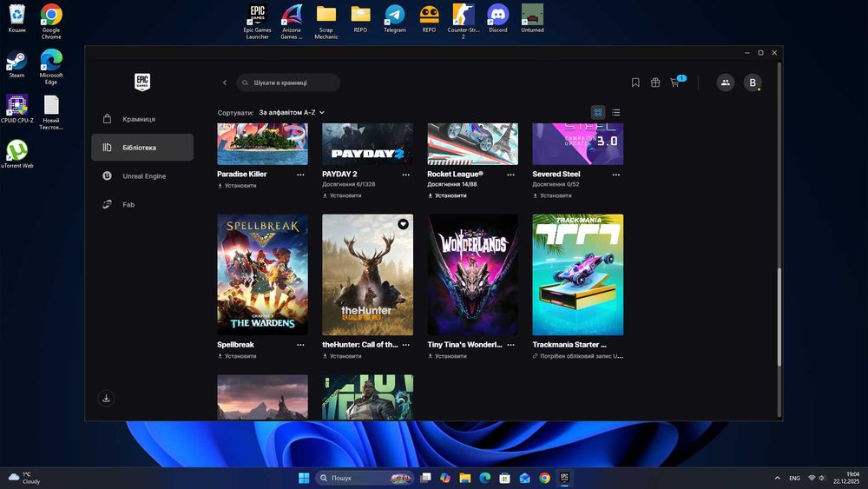
Task: Install theHunter: Call of the Wild
Action: pyautogui.click(x=342, y=356)
